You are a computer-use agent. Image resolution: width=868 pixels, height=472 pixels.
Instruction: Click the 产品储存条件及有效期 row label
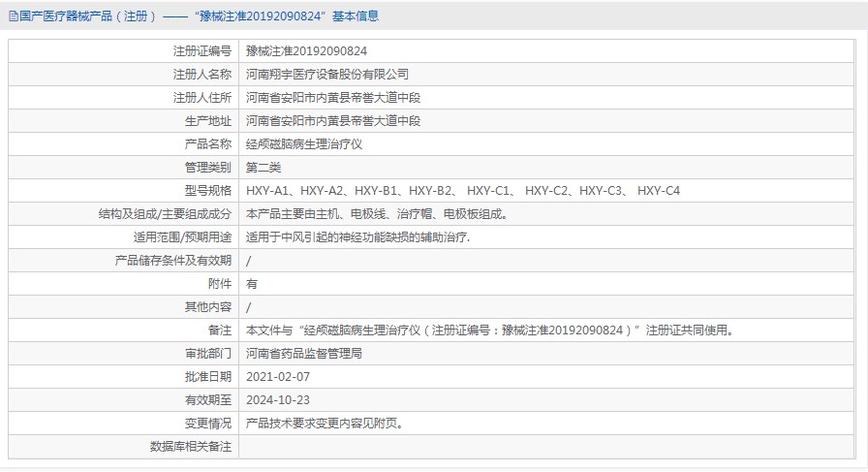coord(173,261)
